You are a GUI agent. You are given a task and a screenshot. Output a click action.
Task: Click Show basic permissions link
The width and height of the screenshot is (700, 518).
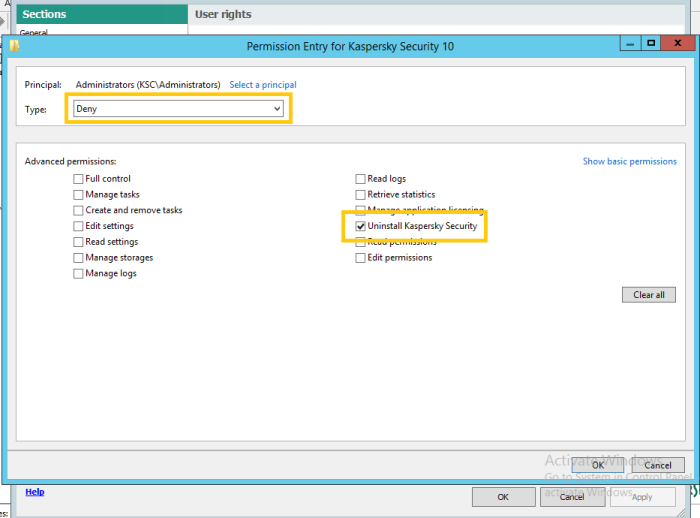(x=629, y=161)
